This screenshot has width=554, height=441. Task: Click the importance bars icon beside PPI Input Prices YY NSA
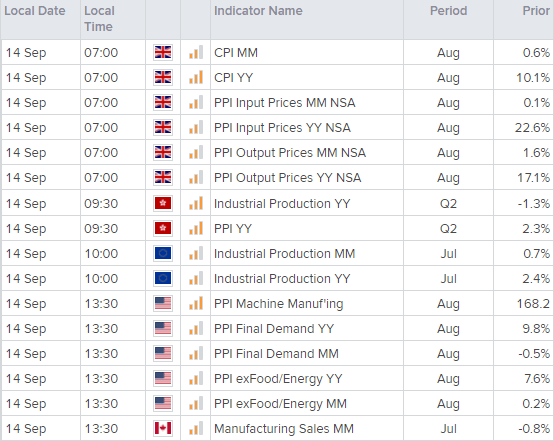[196, 127]
